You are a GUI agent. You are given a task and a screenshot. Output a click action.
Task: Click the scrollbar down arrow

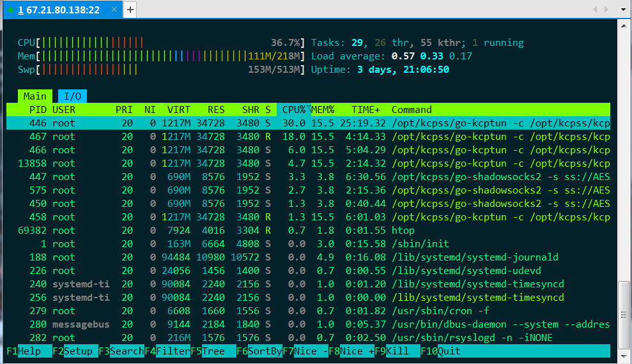tap(624, 356)
